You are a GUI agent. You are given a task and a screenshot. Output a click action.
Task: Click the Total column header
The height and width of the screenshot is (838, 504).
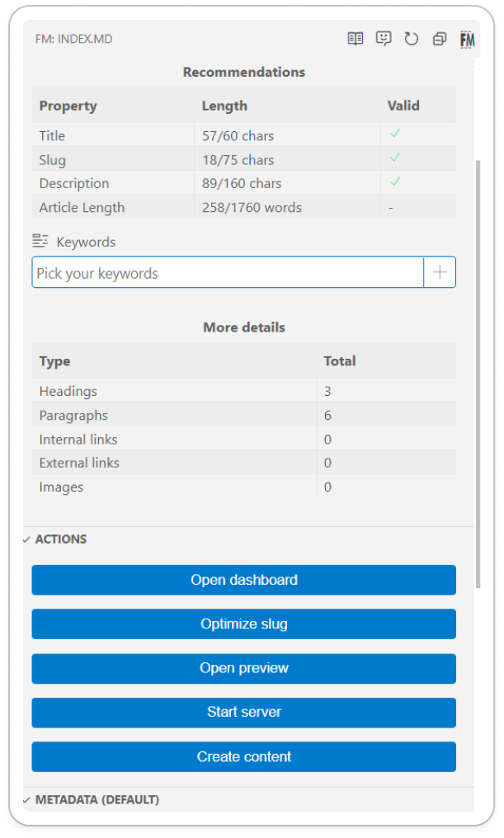339,360
